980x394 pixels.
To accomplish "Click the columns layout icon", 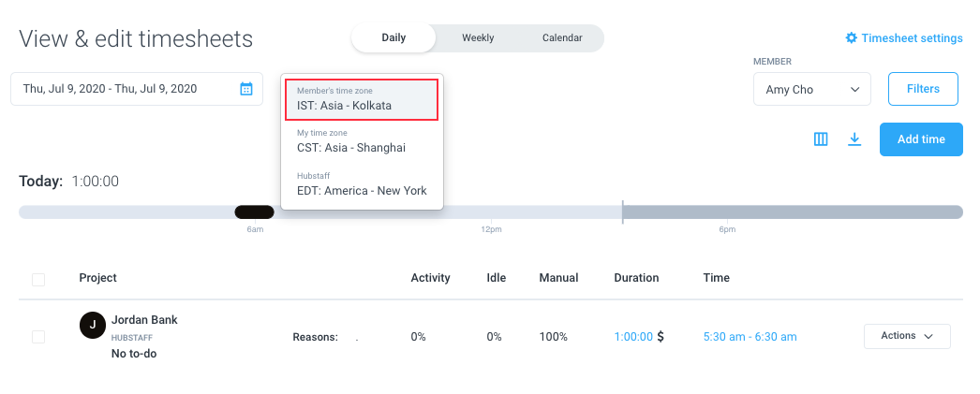I will (x=821, y=139).
